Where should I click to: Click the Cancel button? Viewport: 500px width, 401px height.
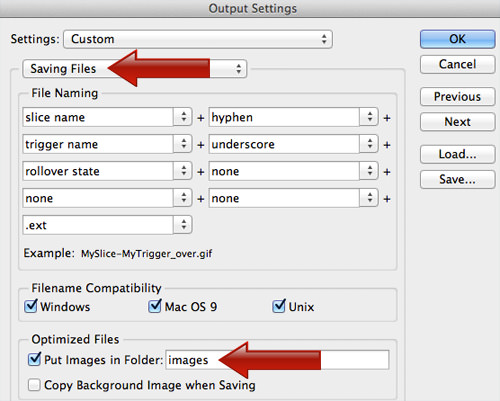457,64
